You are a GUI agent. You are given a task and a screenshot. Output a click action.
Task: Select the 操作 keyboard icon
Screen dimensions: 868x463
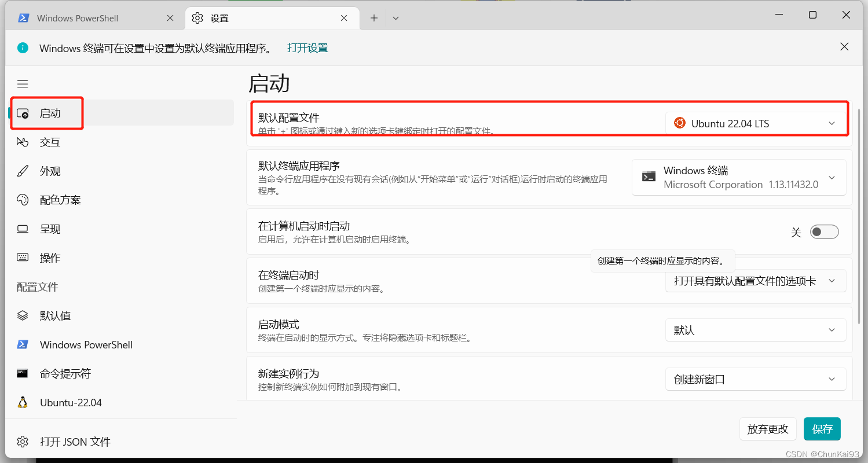coord(23,258)
